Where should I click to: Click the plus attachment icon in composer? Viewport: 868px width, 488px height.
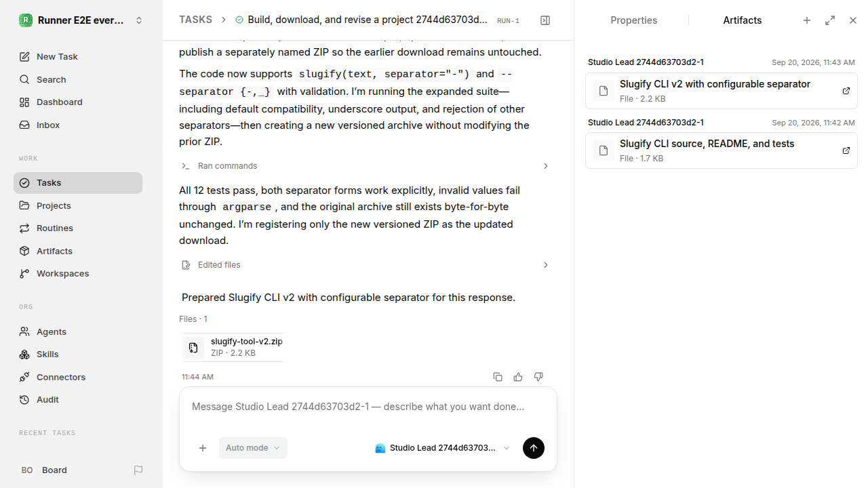click(203, 448)
